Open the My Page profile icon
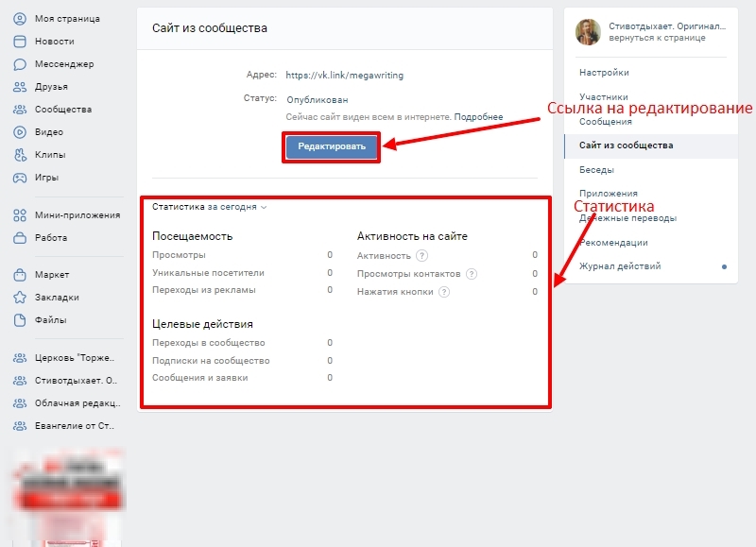756x547 pixels. click(x=19, y=19)
